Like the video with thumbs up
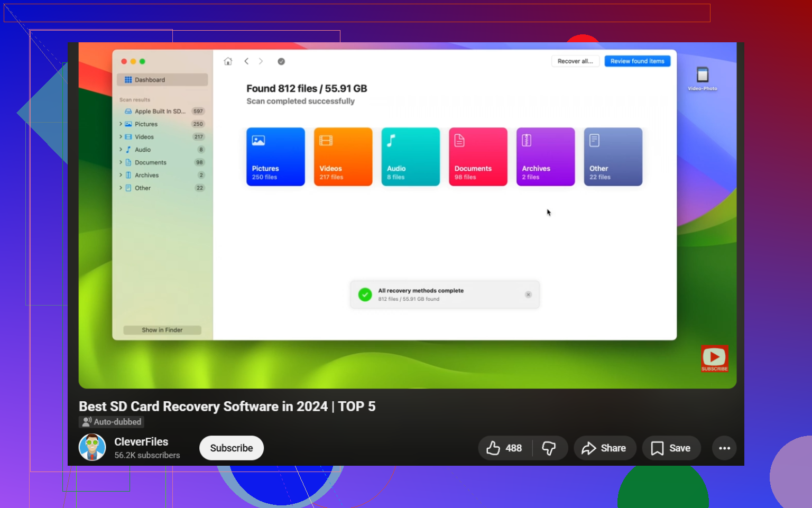 pyautogui.click(x=504, y=448)
